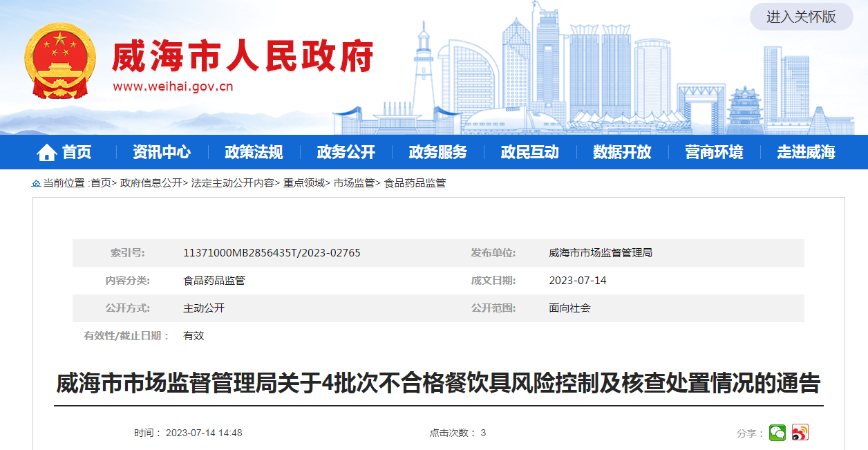Open 进入关怀版 accessibility mode
This screenshot has height=450, width=868.
[x=801, y=17]
